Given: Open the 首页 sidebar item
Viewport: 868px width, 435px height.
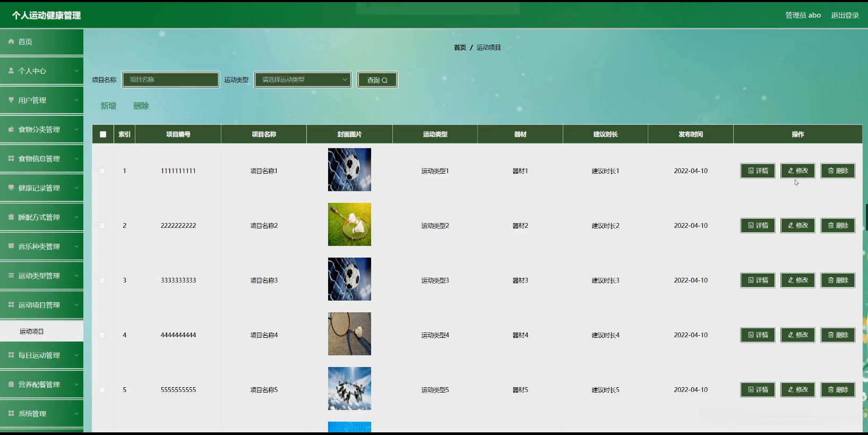Looking at the screenshot, I should point(42,41).
